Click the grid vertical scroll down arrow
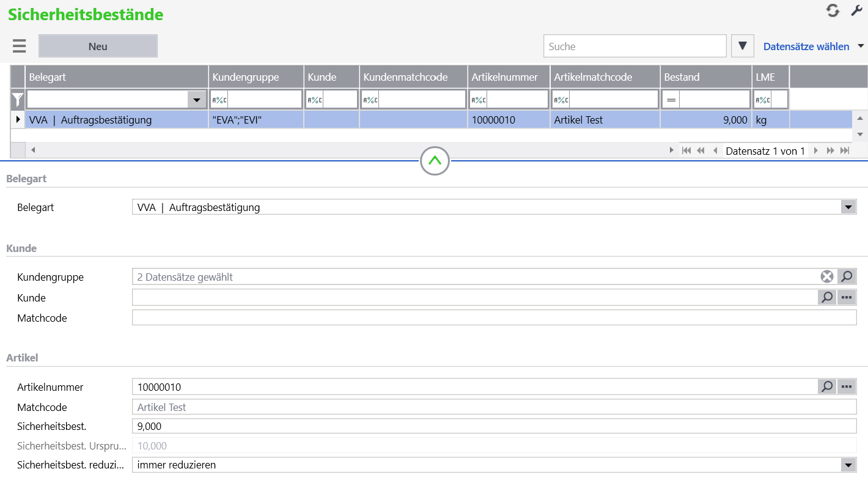Image resolution: width=868 pixels, height=477 pixels. [x=860, y=134]
